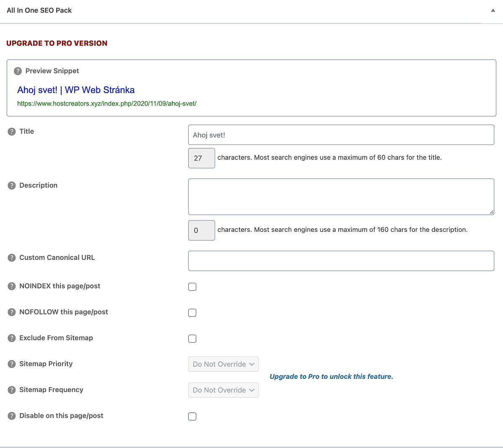Viewport: 503px width, 448px height.
Task: Click the Preview Snippet label
Action: [x=52, y=71]
